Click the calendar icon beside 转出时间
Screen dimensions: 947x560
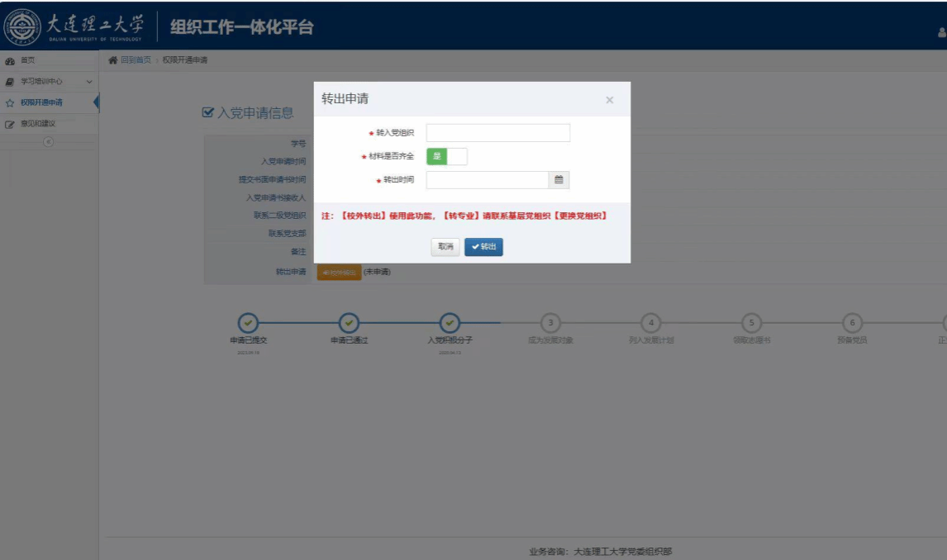pyautogui.click(x=559, y=180)
